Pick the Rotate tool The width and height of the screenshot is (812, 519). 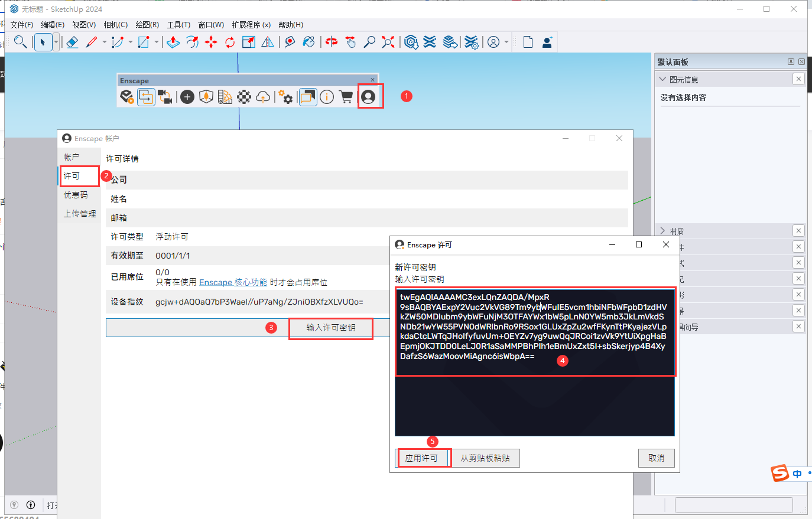[230, 42]
